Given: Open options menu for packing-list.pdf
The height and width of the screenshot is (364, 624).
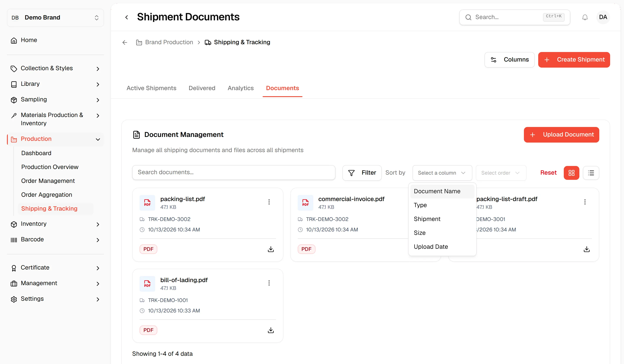Looking at the screenshot, I should coord(269,202).
